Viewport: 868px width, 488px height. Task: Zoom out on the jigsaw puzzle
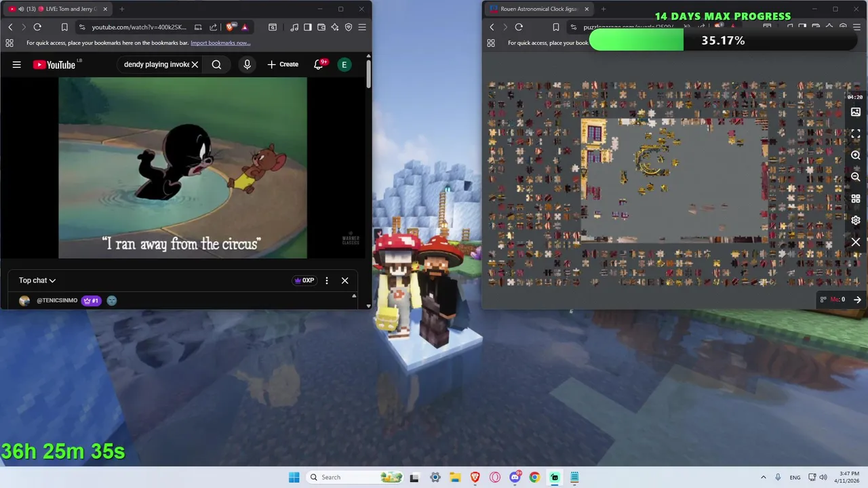click(x=856, y=177)
